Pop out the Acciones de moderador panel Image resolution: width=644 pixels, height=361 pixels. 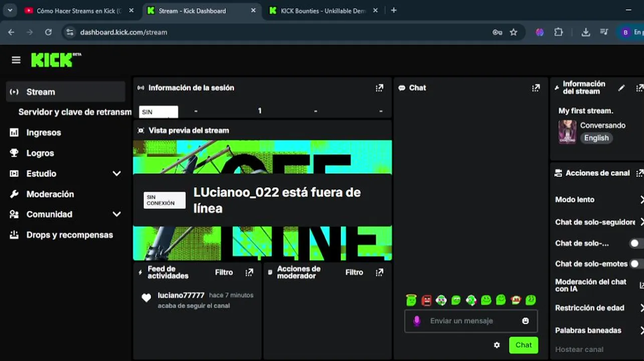coord(380,272)
